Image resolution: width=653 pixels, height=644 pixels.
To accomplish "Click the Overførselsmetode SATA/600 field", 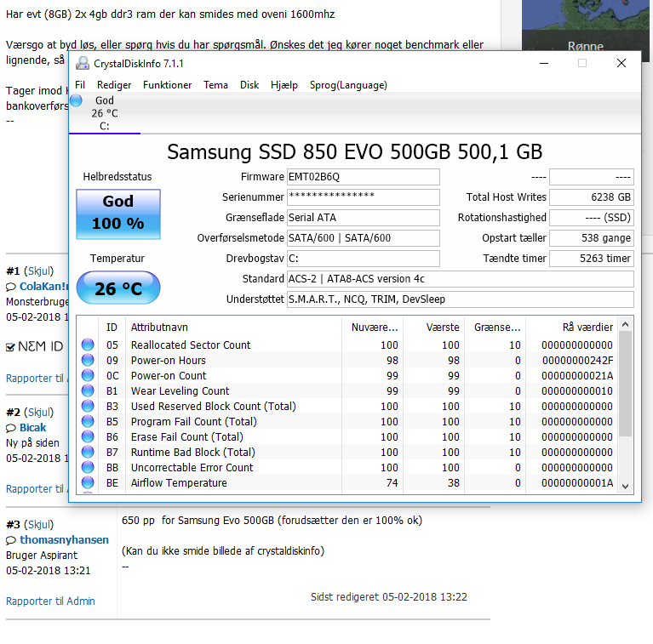I will click(x=364, y=238).
